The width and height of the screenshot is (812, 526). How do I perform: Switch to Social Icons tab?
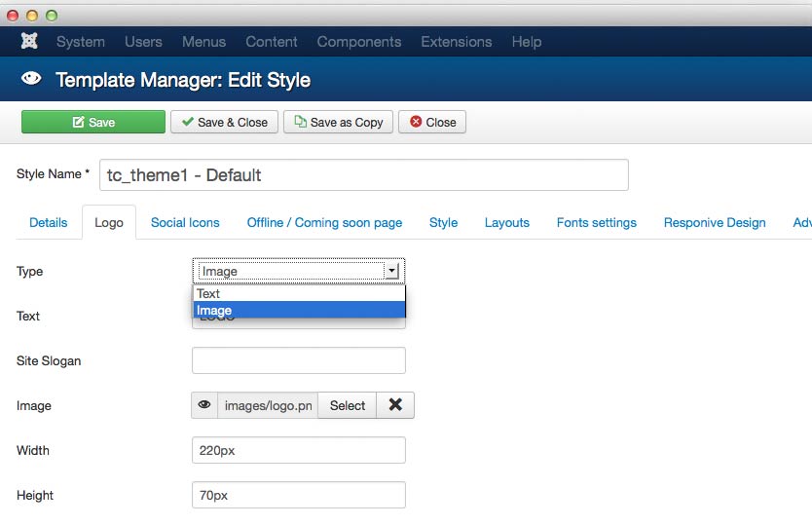[185, 222]
